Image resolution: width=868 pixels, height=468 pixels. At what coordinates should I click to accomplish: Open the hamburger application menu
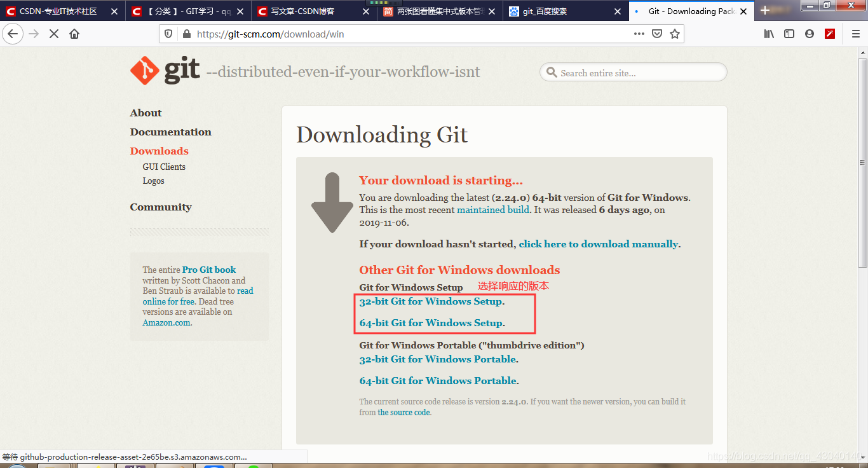point(855,34)
